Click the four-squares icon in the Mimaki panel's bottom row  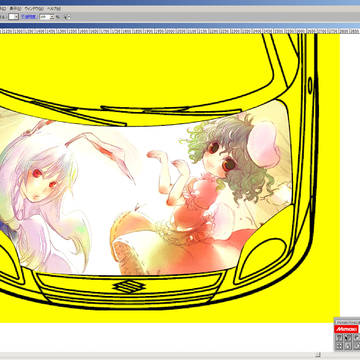(x=339, y=346)
